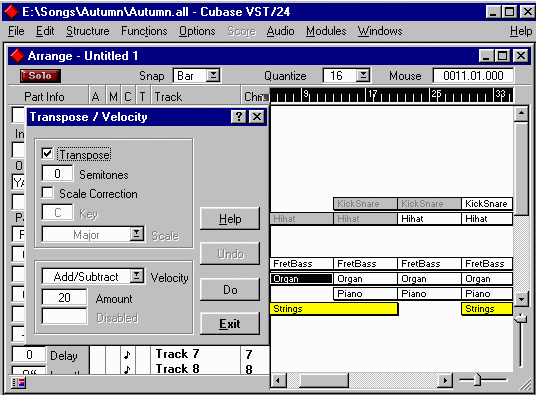Open the Windows menu
Viewport: 536px width, 395px height.
(x=380, y=31)
